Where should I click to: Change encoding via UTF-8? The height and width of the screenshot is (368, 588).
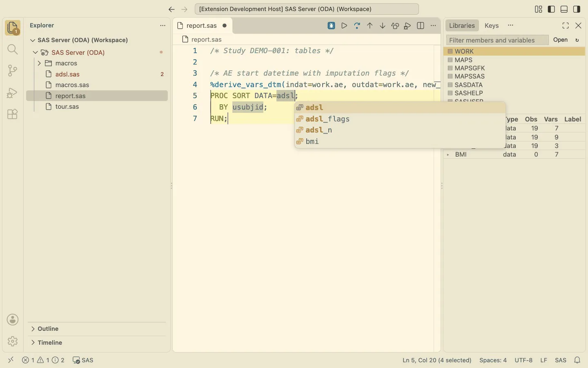click(x=524, y=360)
